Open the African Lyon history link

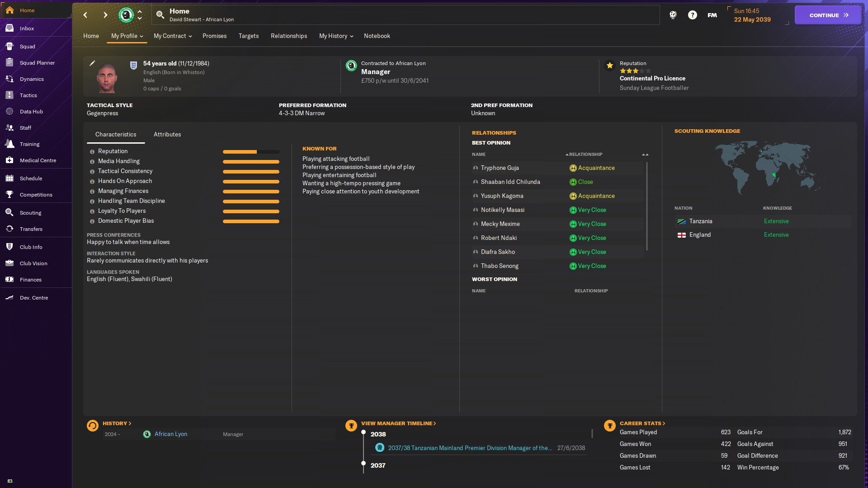click(x=170, y=434)
